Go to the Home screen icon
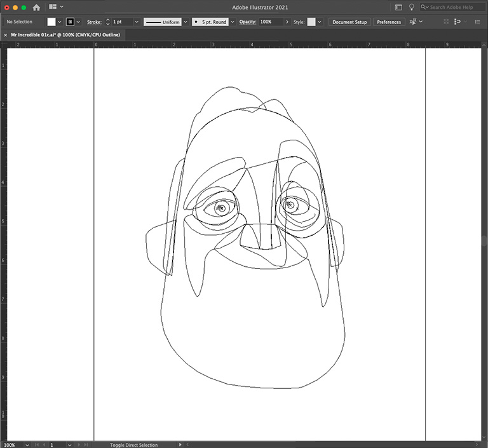Screen dimensions: 488x448 pyautogui.click(x=36, y=8)
